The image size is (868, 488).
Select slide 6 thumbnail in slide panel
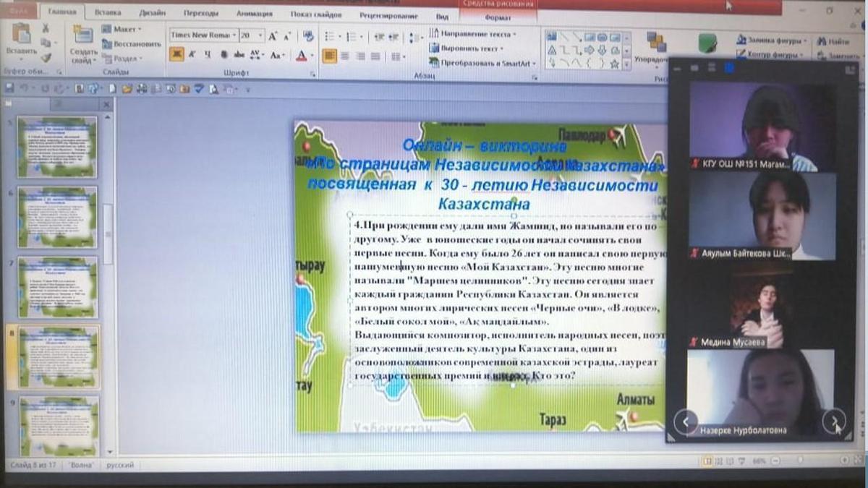(x=57, y=217)
